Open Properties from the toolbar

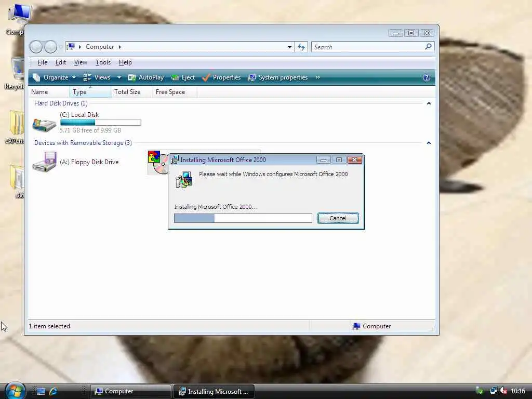[x=221, y=78]
